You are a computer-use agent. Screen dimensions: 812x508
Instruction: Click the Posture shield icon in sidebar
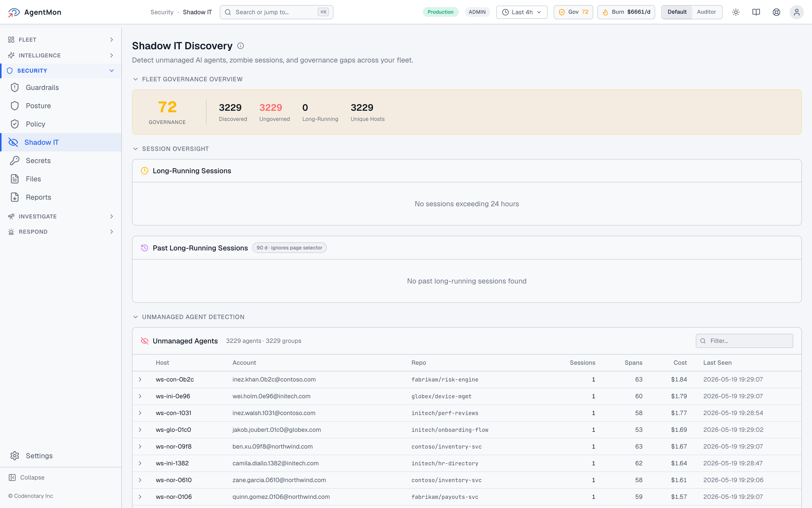click(15, 106)
